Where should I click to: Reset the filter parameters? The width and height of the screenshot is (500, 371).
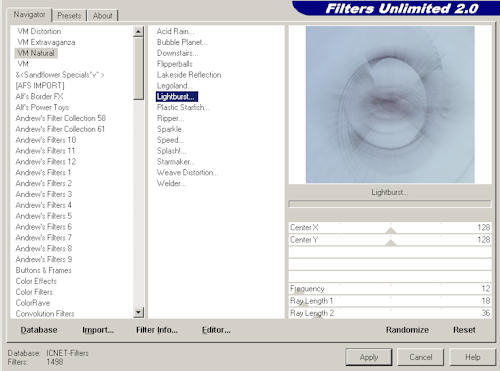click(x=464, y=330)
